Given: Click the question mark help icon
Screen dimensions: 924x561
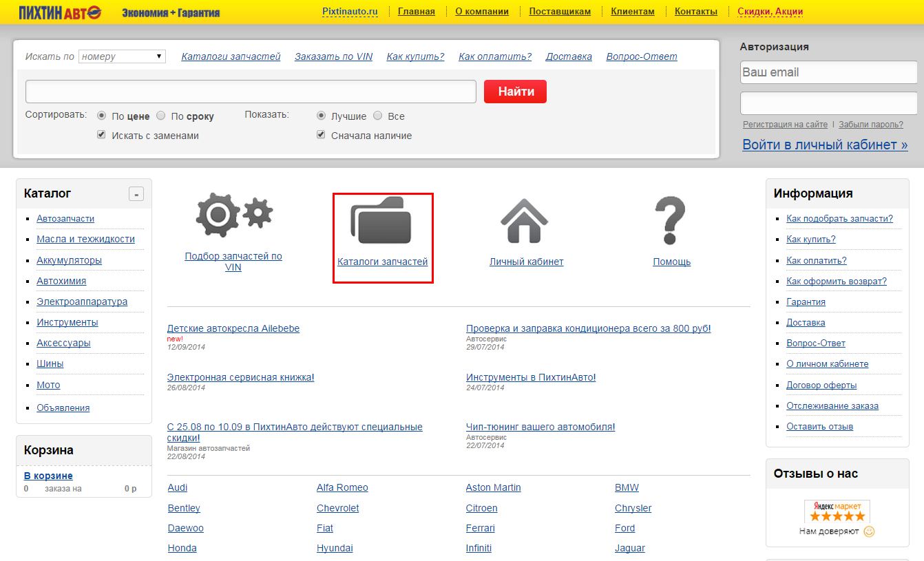Looking at the screenshot, I should (x=671, y=220).
